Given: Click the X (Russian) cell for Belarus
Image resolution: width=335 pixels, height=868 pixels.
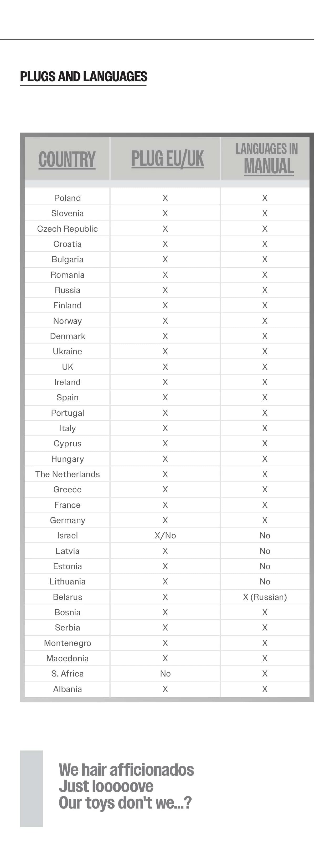Looking at the screenshot, I should point(265,597).
